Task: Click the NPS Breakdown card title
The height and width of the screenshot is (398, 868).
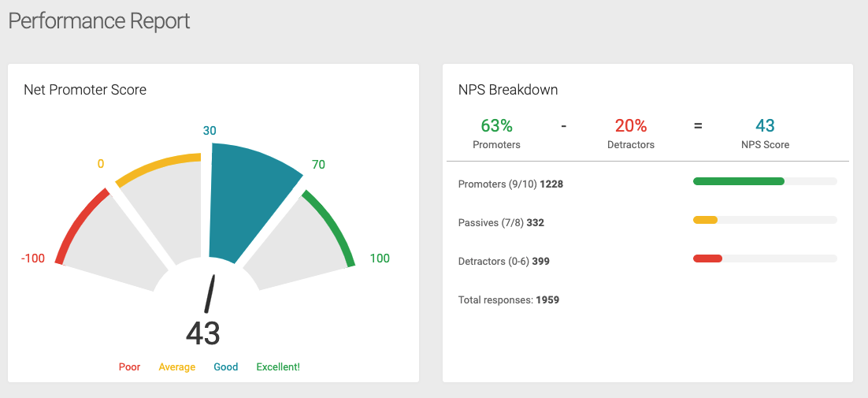Action: point(508,90)
